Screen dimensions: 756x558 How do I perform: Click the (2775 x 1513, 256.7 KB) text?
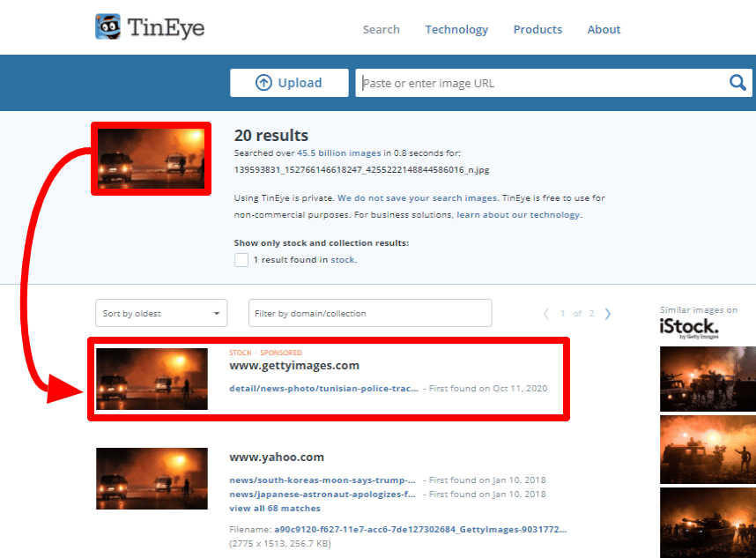pos(280,544)
